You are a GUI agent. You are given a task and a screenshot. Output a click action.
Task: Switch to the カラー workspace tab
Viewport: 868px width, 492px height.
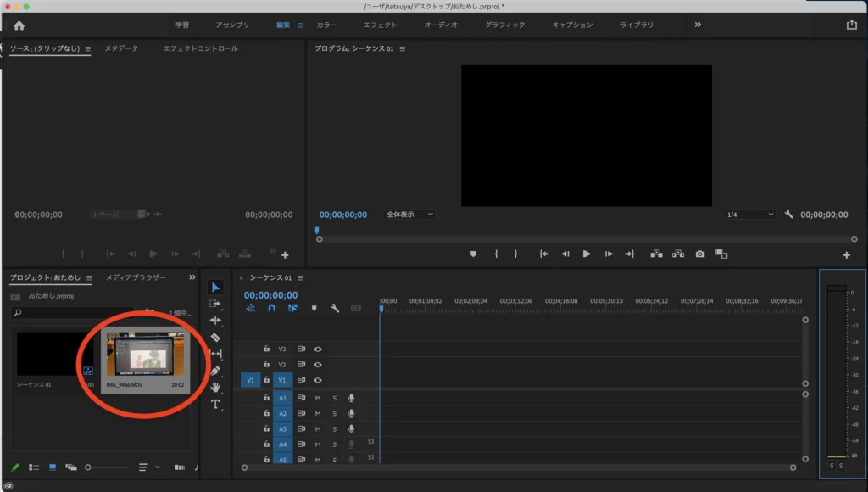click(326, 25)
